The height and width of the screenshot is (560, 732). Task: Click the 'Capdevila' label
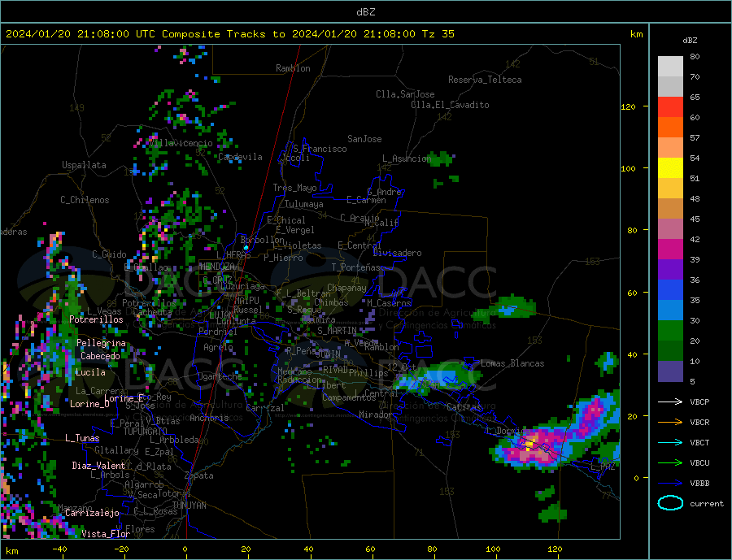coord(240,157)
